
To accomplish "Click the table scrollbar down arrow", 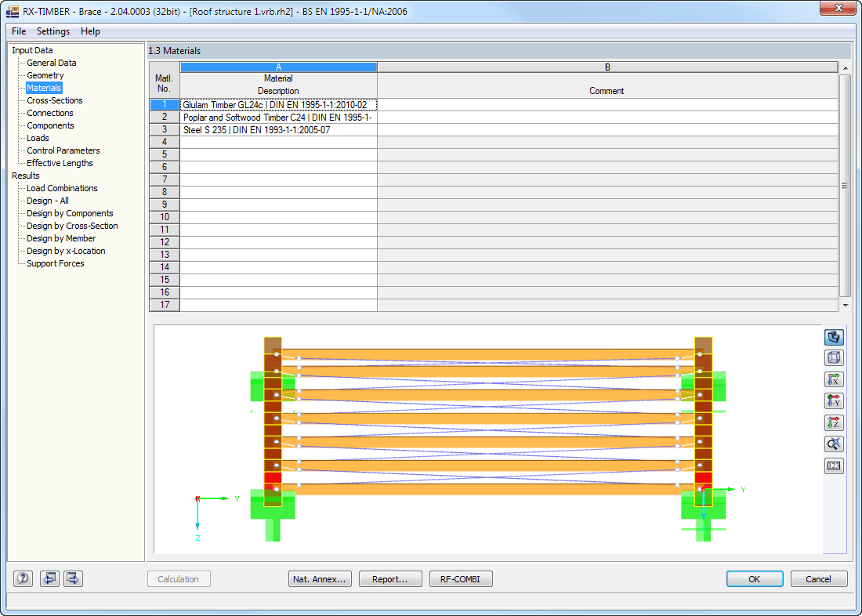I will point(846,305).
